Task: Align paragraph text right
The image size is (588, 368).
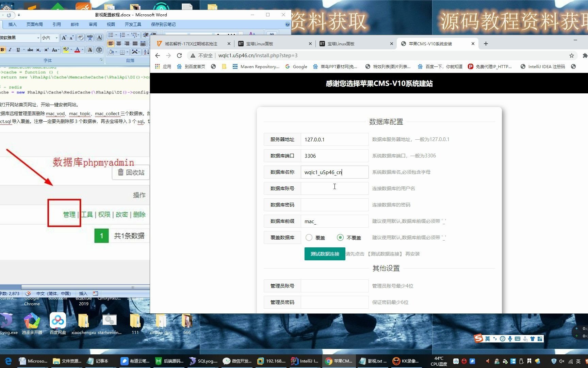Action: tap(127, 44)
